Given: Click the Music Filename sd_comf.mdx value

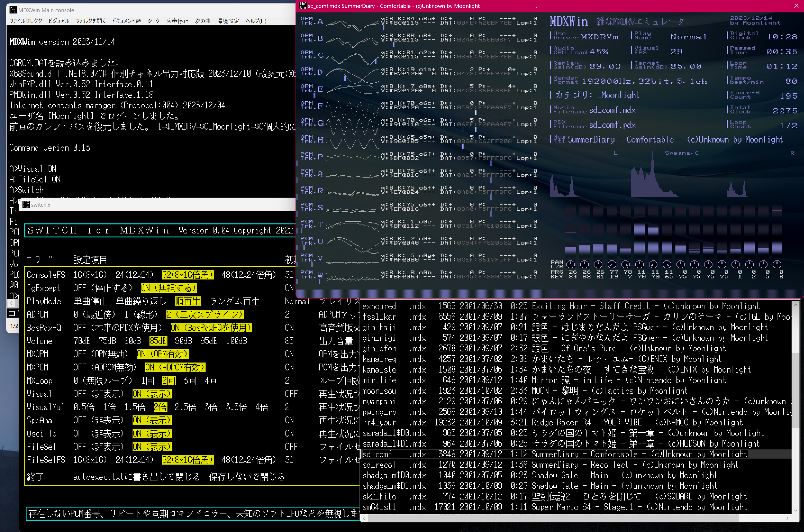Looking at the screenshot, I should click(x=612, y=110).
